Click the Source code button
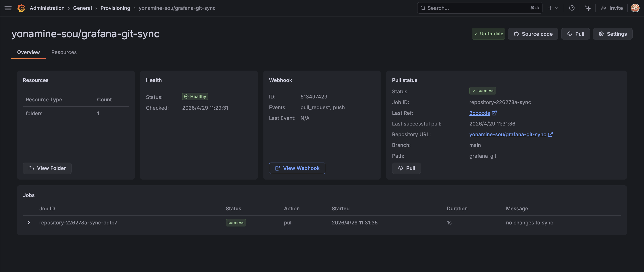This screenshot has width=644, height=272. tap(533, 34)
